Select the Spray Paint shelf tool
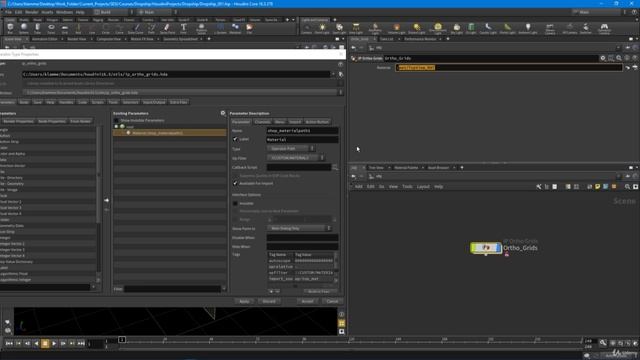 (x=167, y=29)
